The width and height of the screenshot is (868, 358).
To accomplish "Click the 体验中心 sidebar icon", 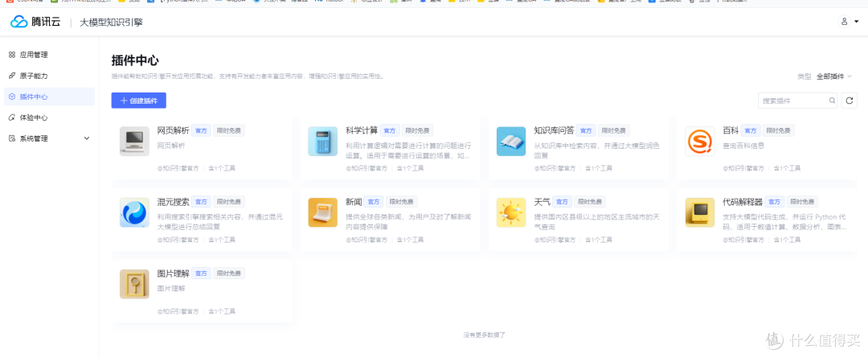I will click(11, 117).
